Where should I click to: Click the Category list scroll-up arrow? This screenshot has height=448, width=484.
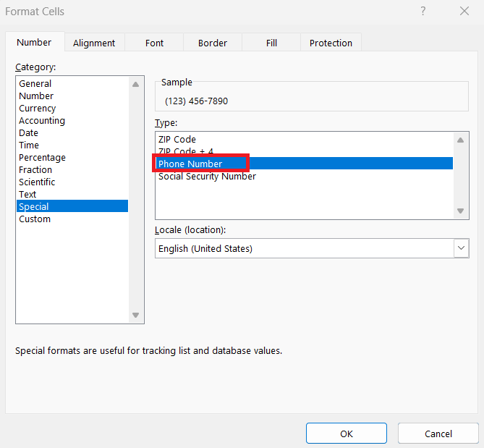point(135,84)
